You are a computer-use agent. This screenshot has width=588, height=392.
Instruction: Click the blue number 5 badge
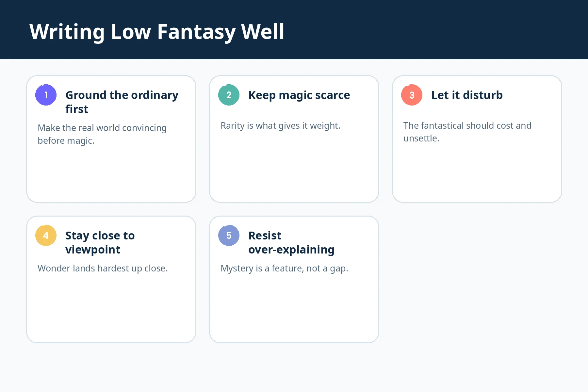pyautogui.click(x=229, y=236)
